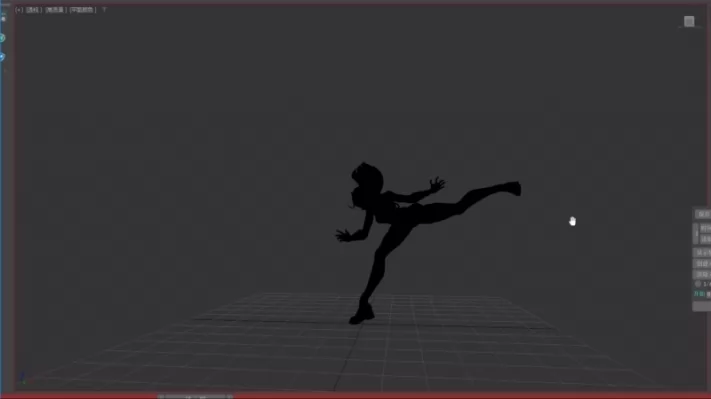The width and height of the screenshot is (711, 399).
Task: Click the time slider handle at bottom
Action: [x=195, y=397]
